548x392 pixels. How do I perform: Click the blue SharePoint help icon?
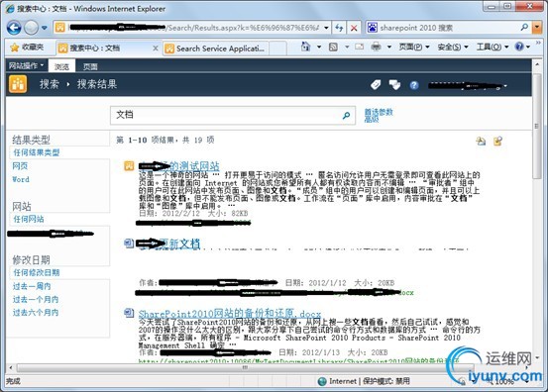414,85
